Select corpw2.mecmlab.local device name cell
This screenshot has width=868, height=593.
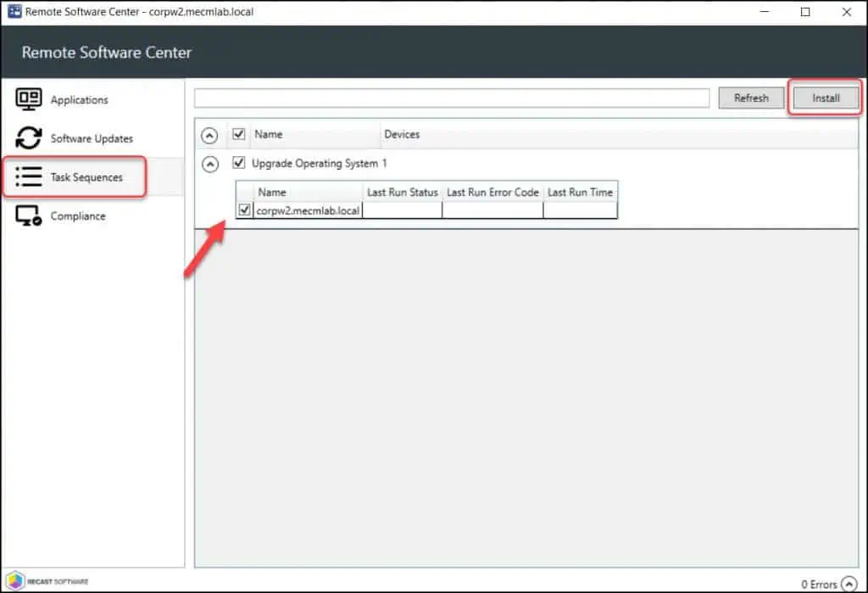tap(308, 210)
